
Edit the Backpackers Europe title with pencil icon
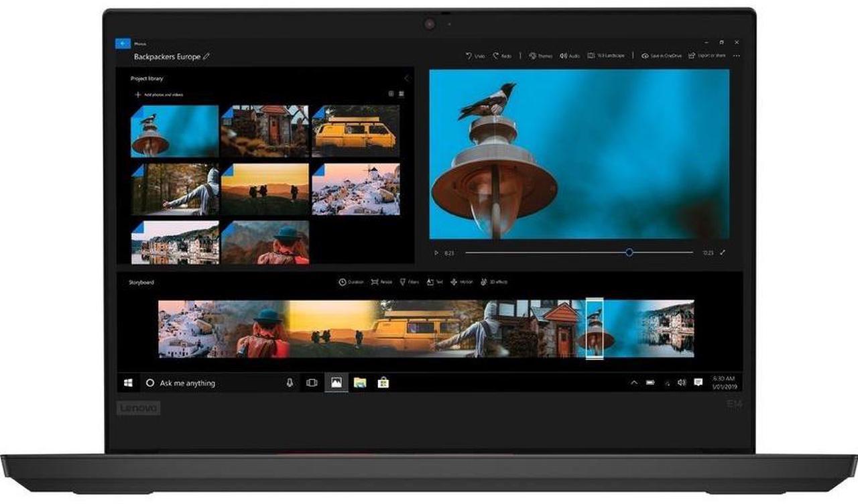click(206, 57)
